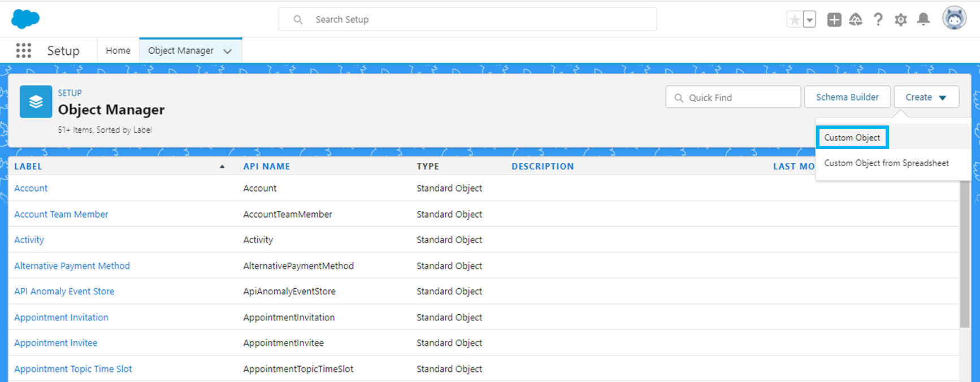Click the Setup app name label
Viewport: 980px width, 382px height.
pyautogui.click(x=63, y=50)
